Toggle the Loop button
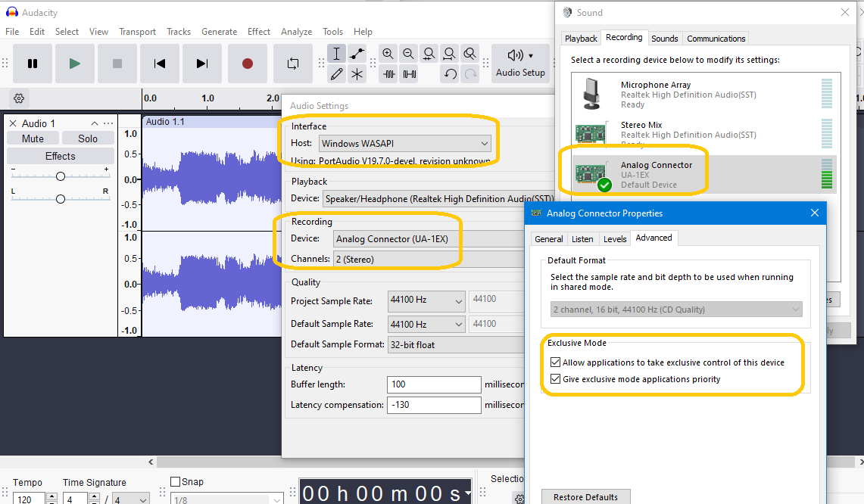The width and height of the screenshot is (864, 504). [x=293, y=64]
